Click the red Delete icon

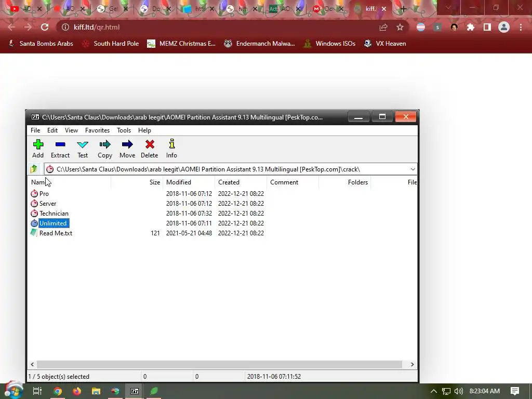[149, 149]
